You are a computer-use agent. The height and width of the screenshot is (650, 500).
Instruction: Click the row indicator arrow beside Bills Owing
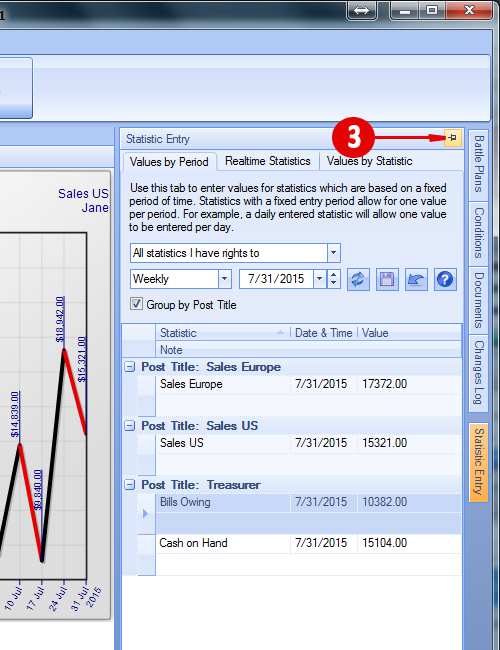click(x=146, y=513)
